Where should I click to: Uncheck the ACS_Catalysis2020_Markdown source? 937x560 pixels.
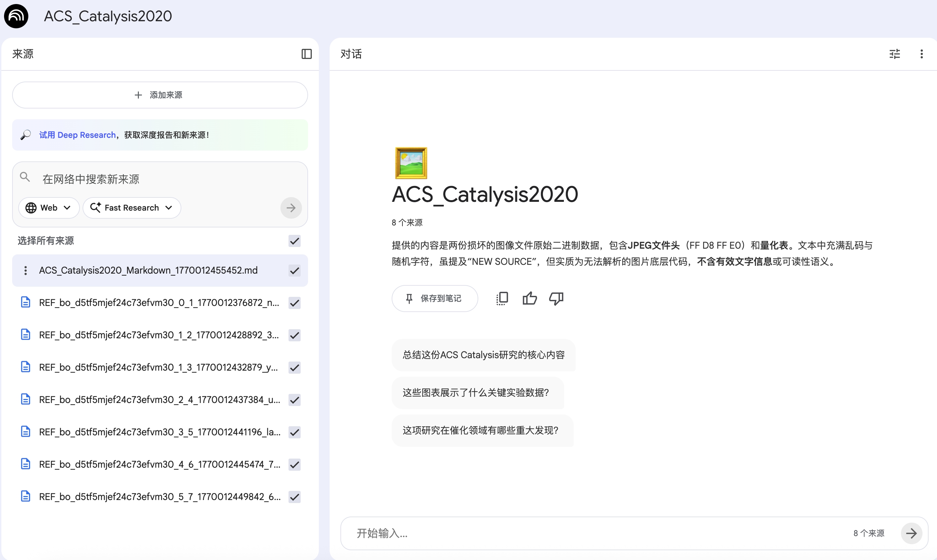click(294, 270)
